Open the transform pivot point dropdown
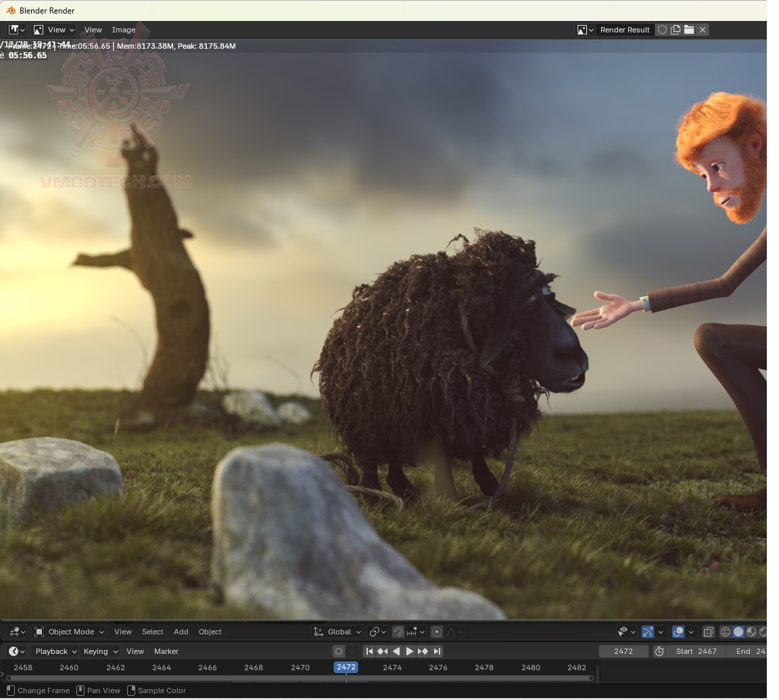 [377, 632]
